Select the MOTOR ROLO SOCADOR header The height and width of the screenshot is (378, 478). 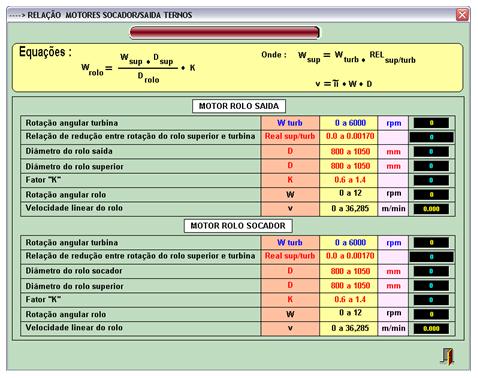click(238, 226)
